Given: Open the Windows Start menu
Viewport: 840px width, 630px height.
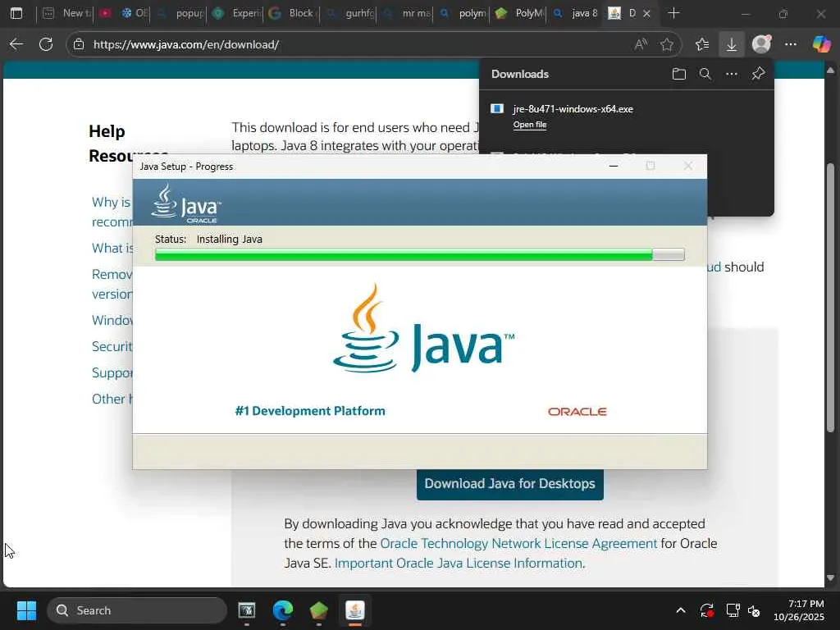Looking at the screenshot, I should [x=26, y=610].
